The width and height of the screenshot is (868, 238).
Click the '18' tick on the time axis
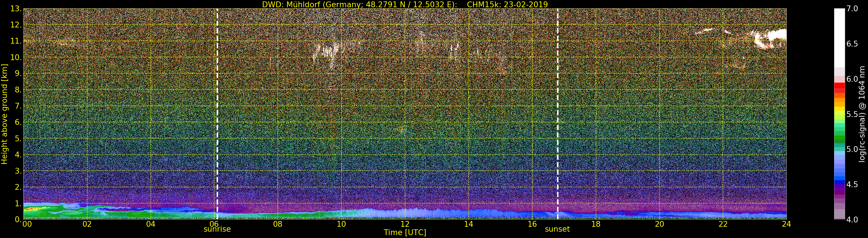coord(596,224)
